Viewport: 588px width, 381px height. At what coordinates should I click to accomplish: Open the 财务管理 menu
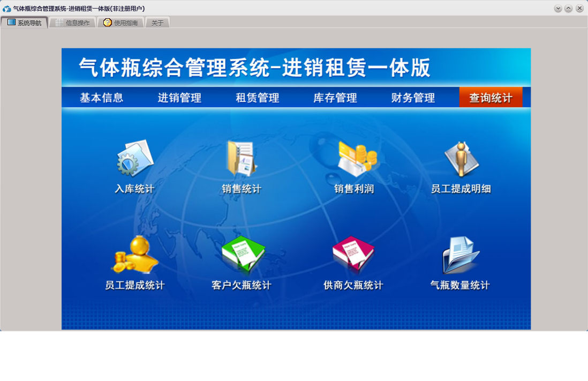pos(413,98)
